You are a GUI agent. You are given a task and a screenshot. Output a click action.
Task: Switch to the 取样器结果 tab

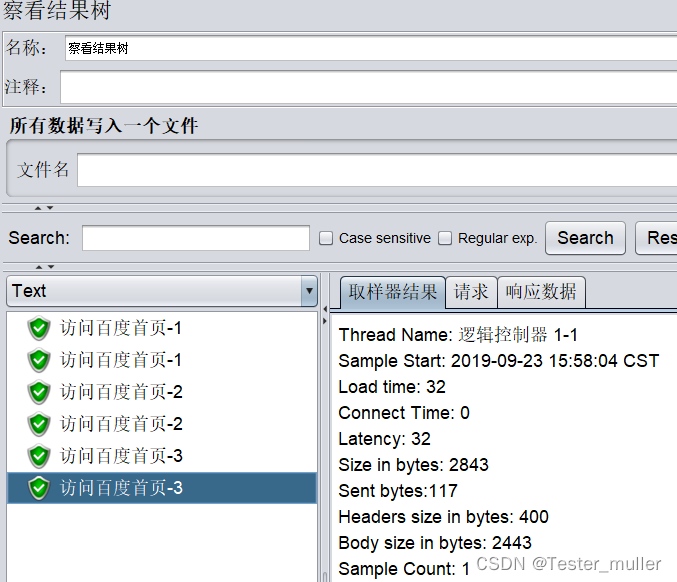point(392,292)
